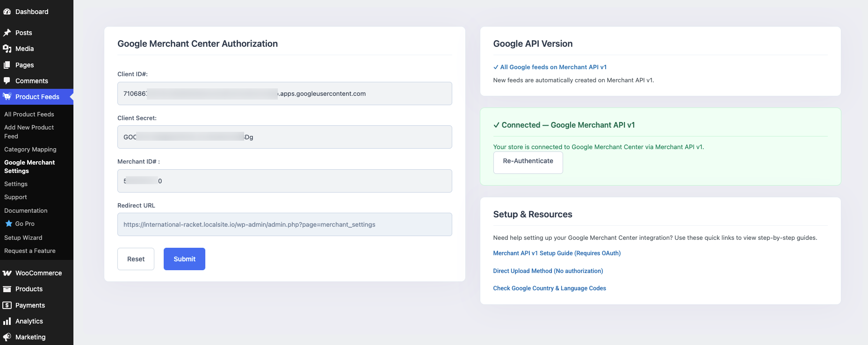This screenshot has height=345, width=868.
Task: Click 'New feeds are automatically created' text
Action: [x=573, y=80]
